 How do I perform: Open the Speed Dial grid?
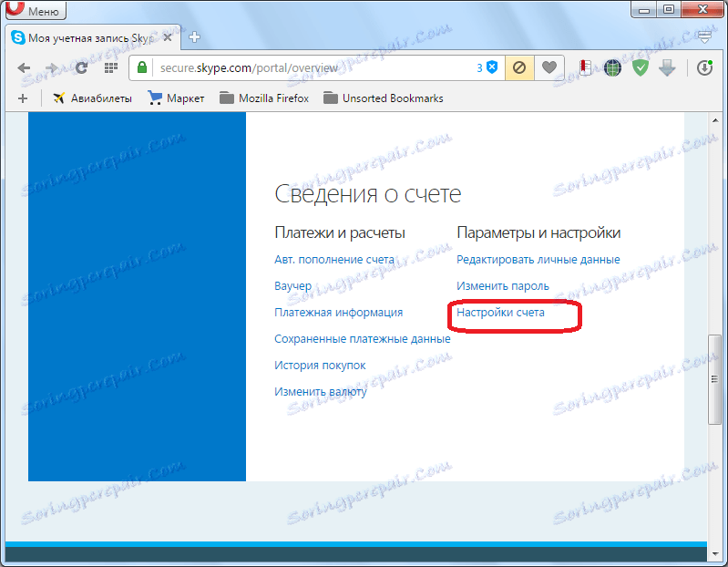110,67
